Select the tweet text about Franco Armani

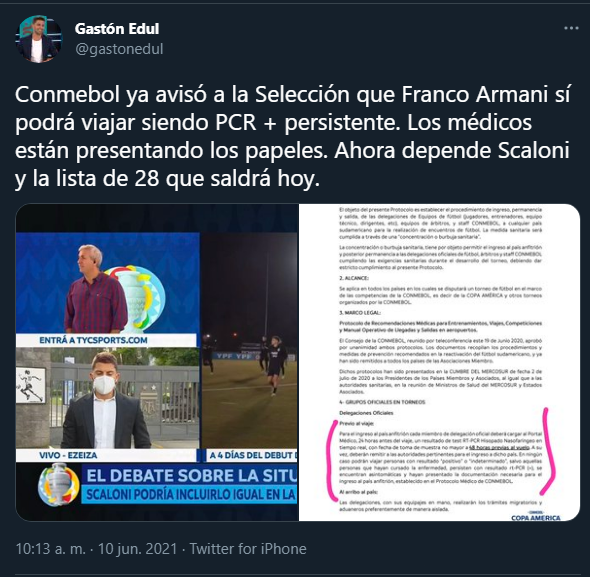(293, 137)
